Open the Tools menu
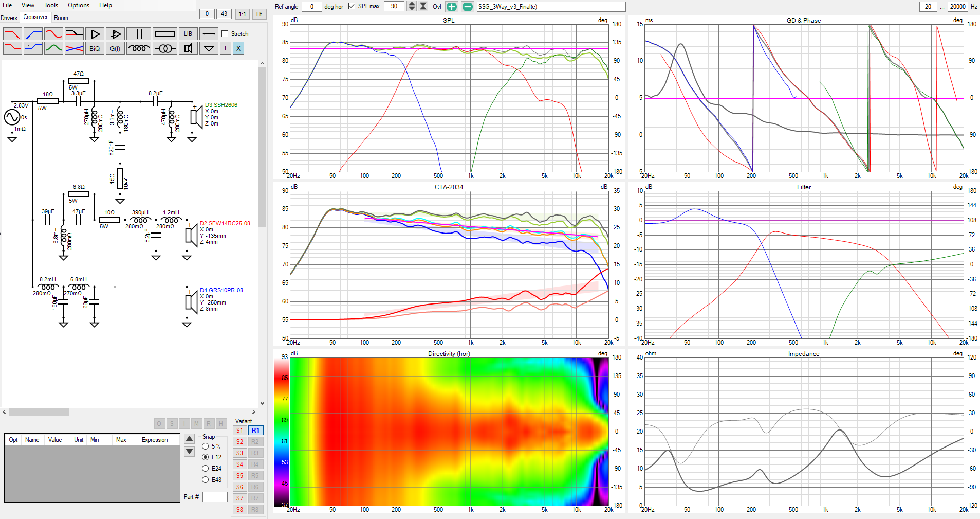This screenshot has height=519, width=980. pyautogui.click(x=51, y=5)
